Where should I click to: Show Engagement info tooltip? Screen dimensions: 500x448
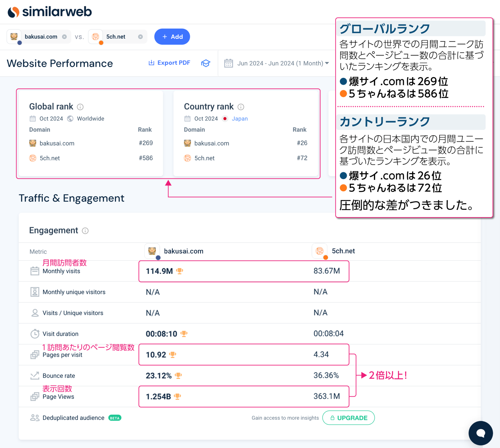[85, 231]
